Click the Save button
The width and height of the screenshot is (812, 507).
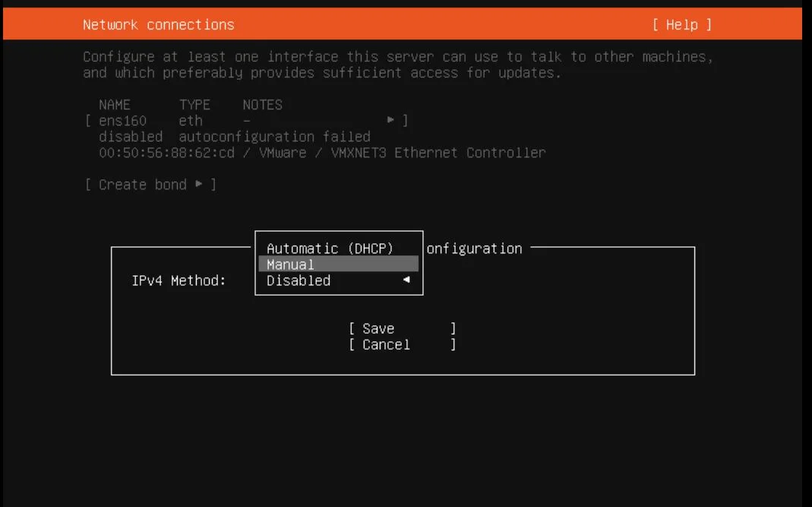tap(402, 328)
